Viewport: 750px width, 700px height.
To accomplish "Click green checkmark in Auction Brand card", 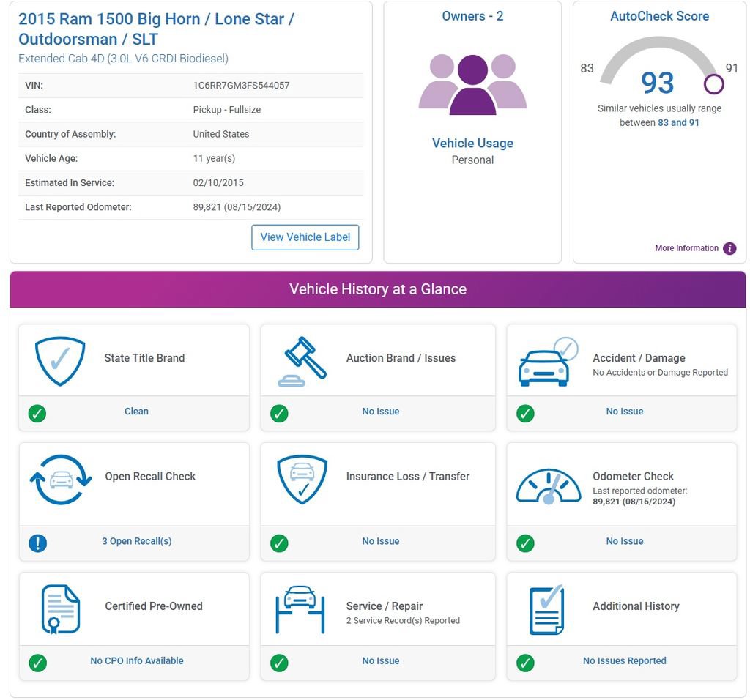I will (279, 414).
